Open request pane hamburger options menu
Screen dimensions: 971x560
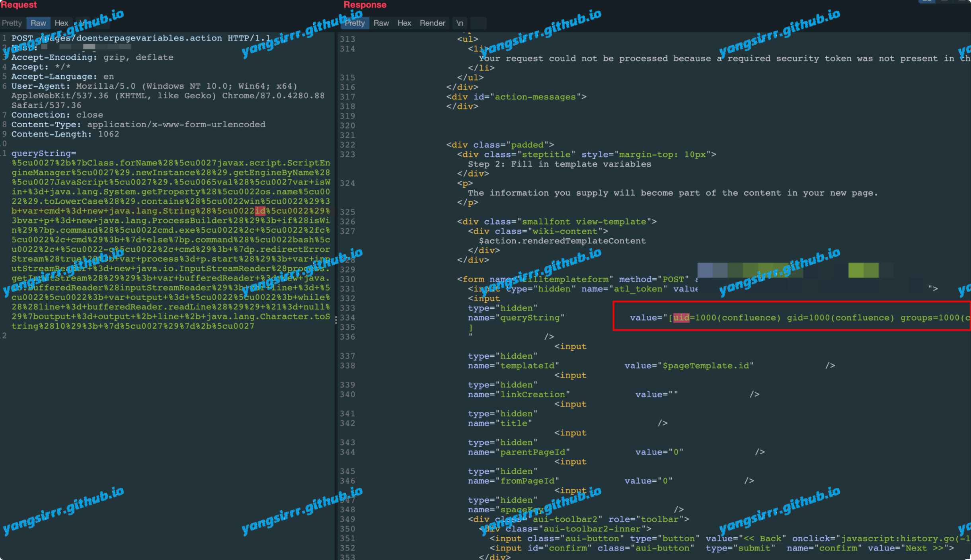click(x=102, y=23)
